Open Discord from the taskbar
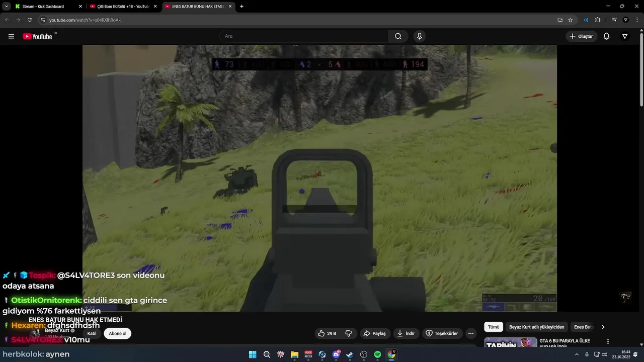This screenshot has height=362, width=644. (336, 354)
